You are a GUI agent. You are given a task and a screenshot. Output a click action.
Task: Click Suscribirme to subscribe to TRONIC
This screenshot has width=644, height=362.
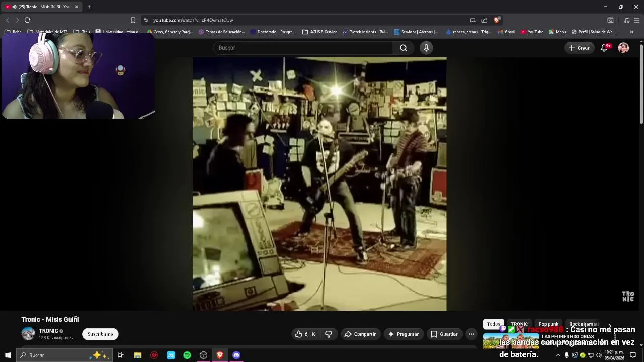pos(100,334)
